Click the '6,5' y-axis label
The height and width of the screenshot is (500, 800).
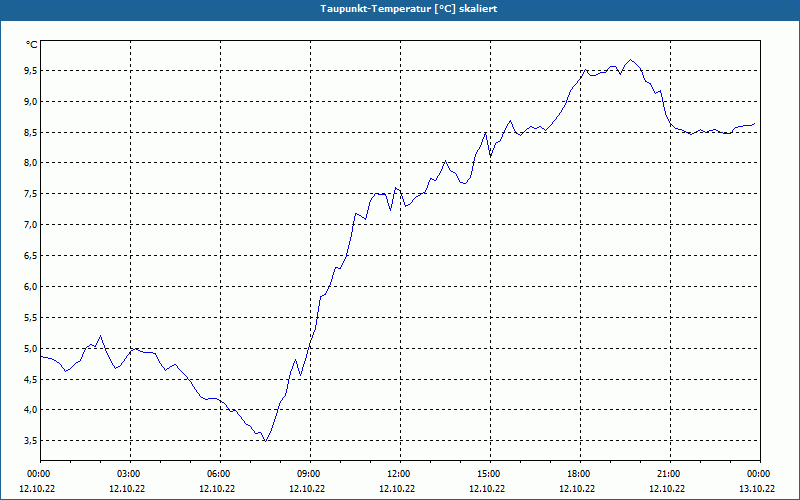point(31,256)
